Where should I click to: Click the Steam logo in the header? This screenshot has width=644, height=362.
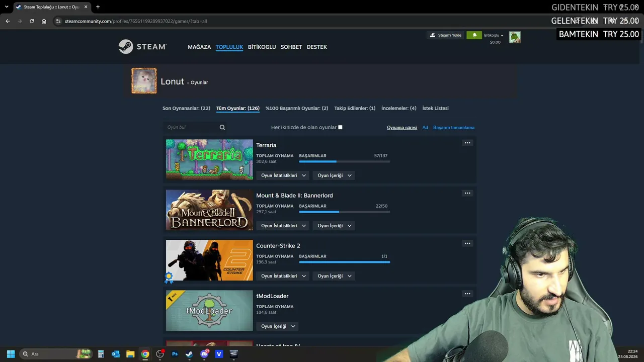[x=142, y=47]
